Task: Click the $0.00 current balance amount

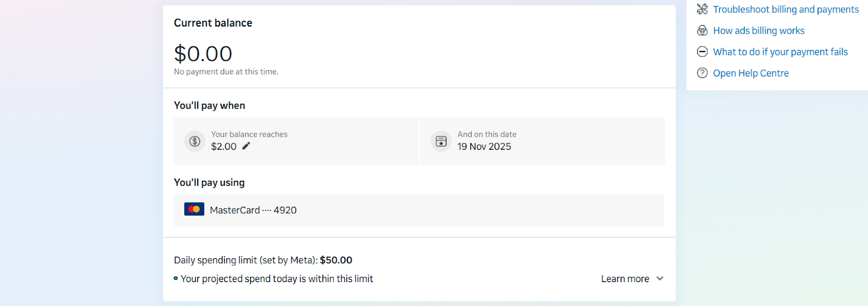Action: (x=203, y=54)
